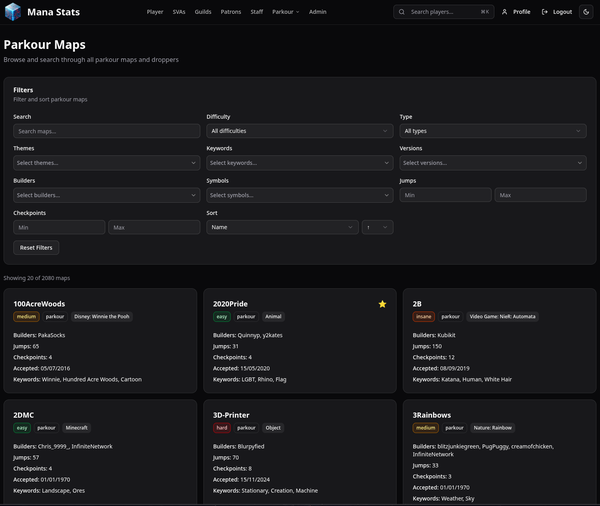The height and width of the screenshot is (506, 600).
Task: Click the Disney: Winnie the Pooh tag
Action: 102,317
